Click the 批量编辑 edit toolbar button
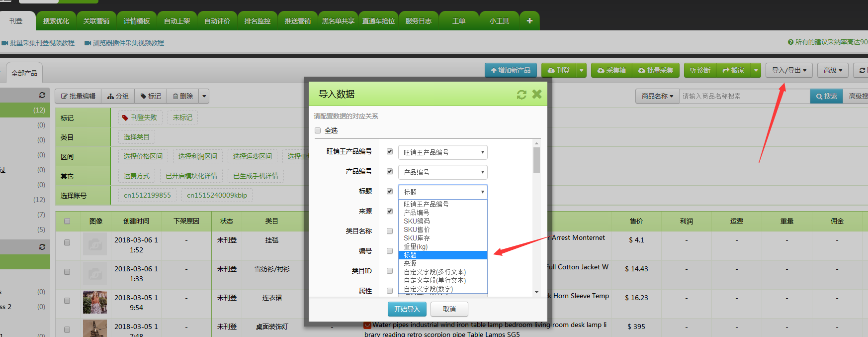The image size is (868, 337). (x=78, y=96)
